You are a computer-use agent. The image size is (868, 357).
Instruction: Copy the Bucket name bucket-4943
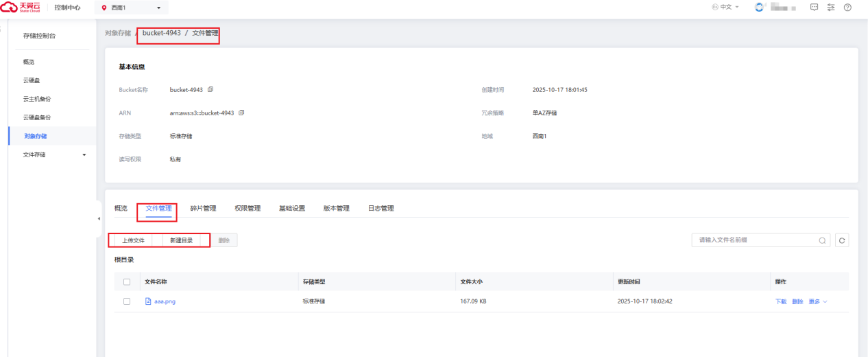[x=210, y=89]
